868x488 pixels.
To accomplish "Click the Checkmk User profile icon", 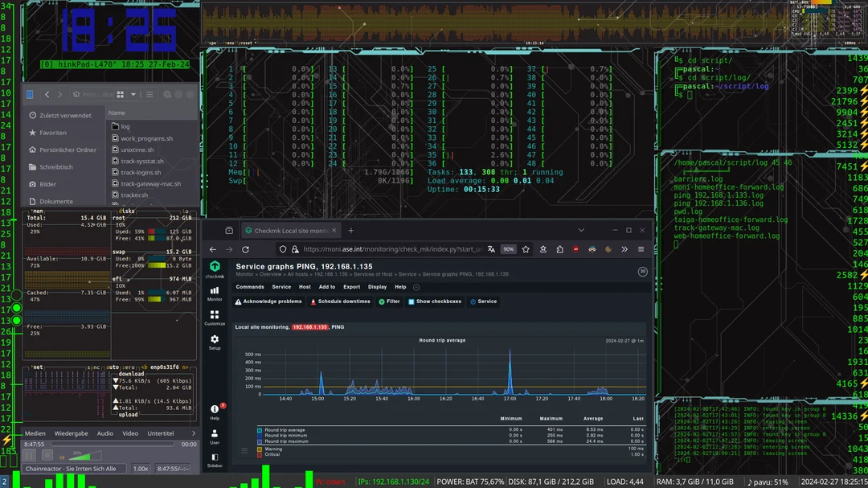I will (x=214, y=433).
